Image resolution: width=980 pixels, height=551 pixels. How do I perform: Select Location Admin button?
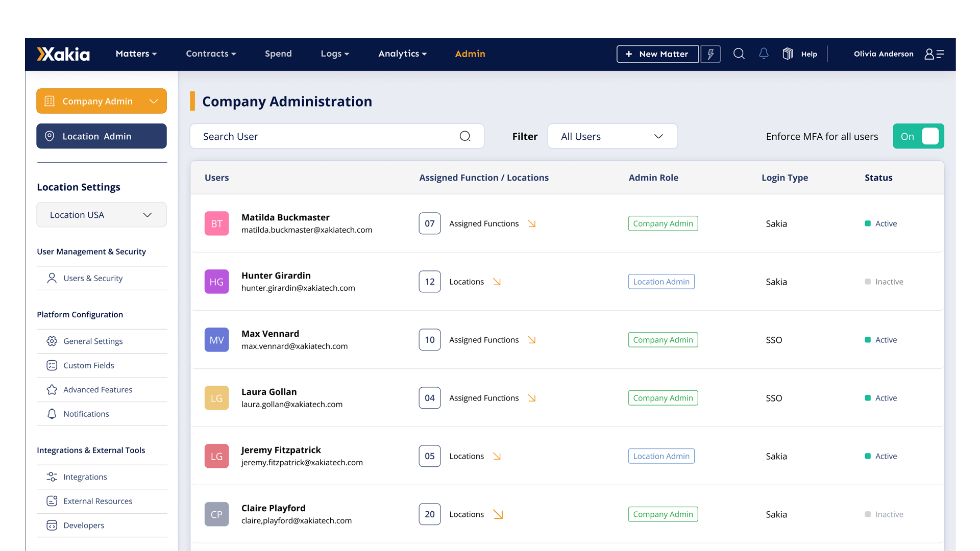coord(102,136)
